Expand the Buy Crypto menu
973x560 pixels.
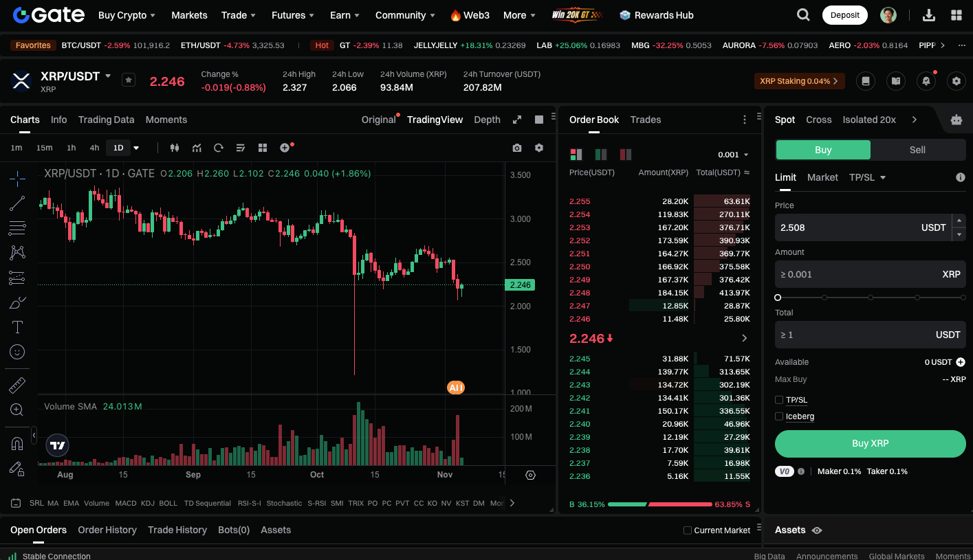pos(127,15)
